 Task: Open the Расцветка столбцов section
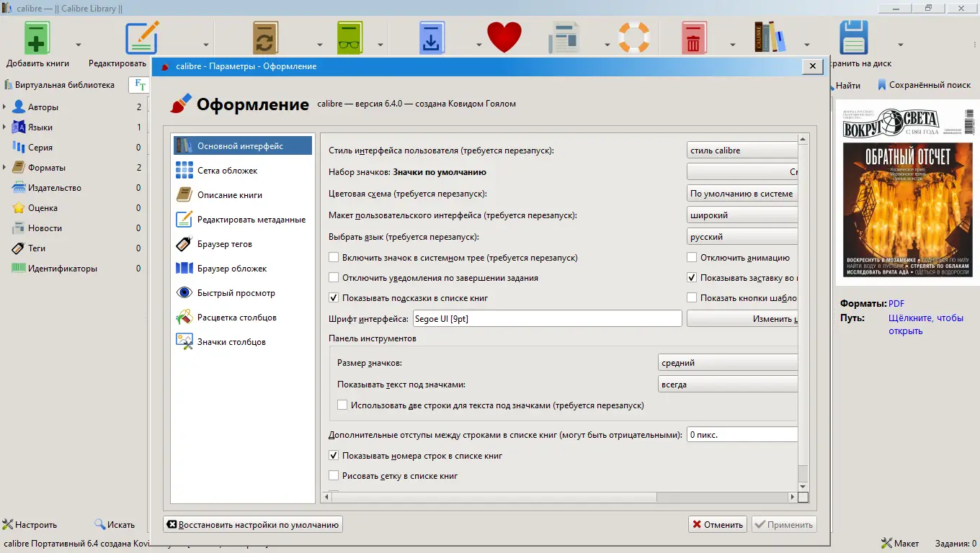[x=243, y=318]
